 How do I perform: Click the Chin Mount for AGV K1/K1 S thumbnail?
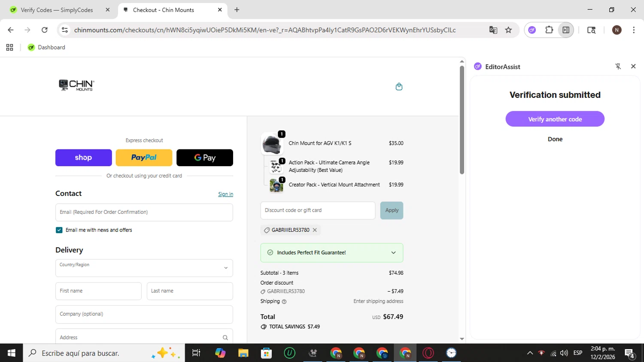[x=272, y=144]
